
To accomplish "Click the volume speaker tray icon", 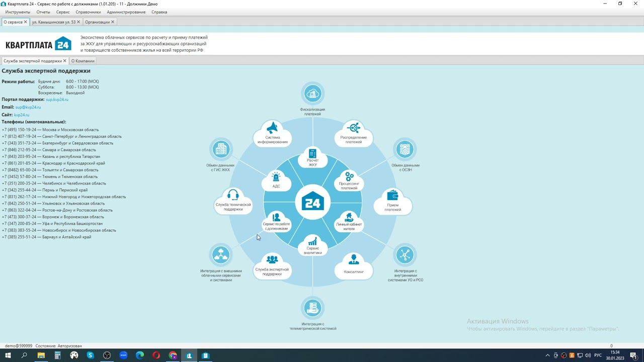I will pyautogui.click(x=588, y=355).
